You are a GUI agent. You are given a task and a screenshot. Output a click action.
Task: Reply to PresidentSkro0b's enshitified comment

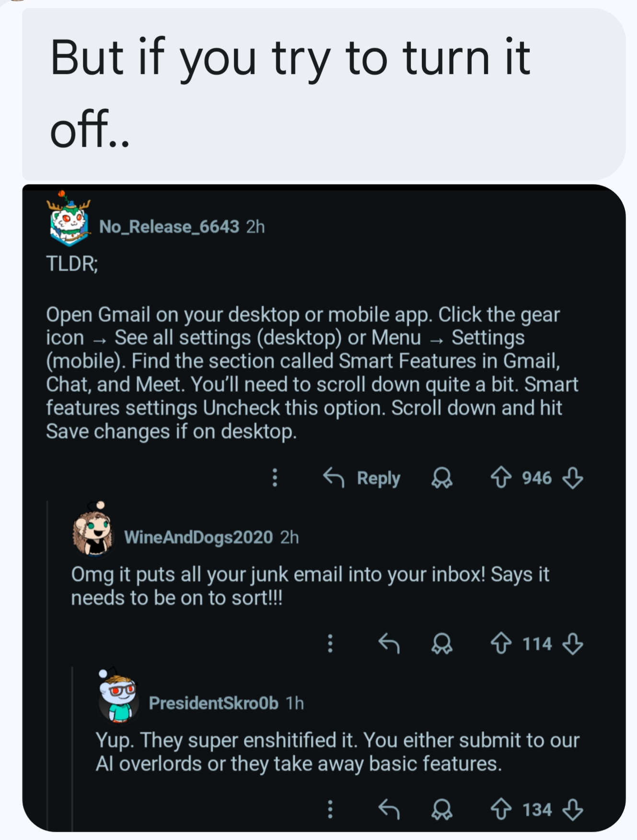[389, 809]
